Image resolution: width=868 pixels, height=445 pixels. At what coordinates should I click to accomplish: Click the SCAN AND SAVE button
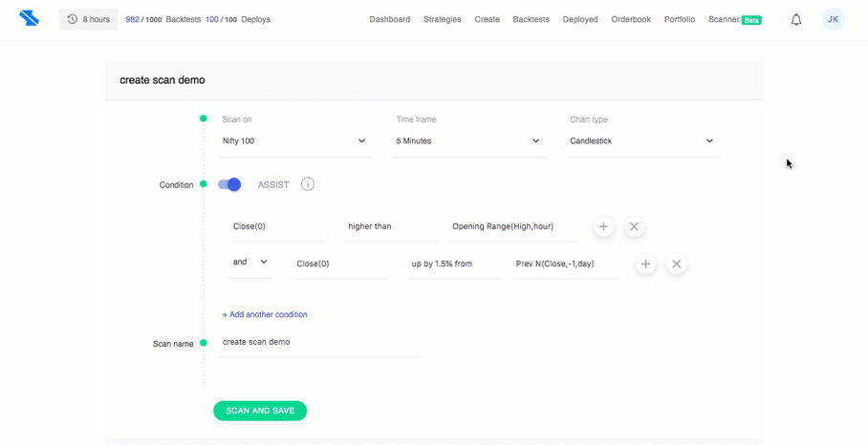click(x=260, y=411)
